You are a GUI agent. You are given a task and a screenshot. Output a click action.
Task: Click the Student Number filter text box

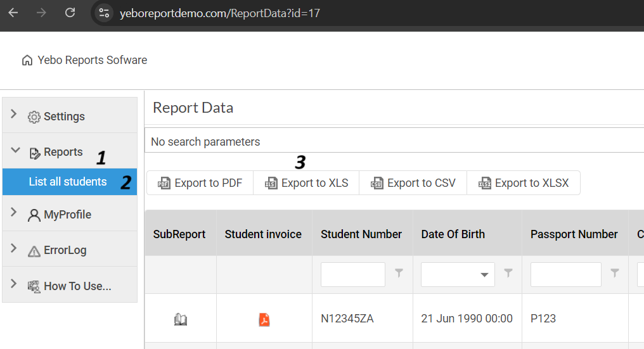pos(353,274)
